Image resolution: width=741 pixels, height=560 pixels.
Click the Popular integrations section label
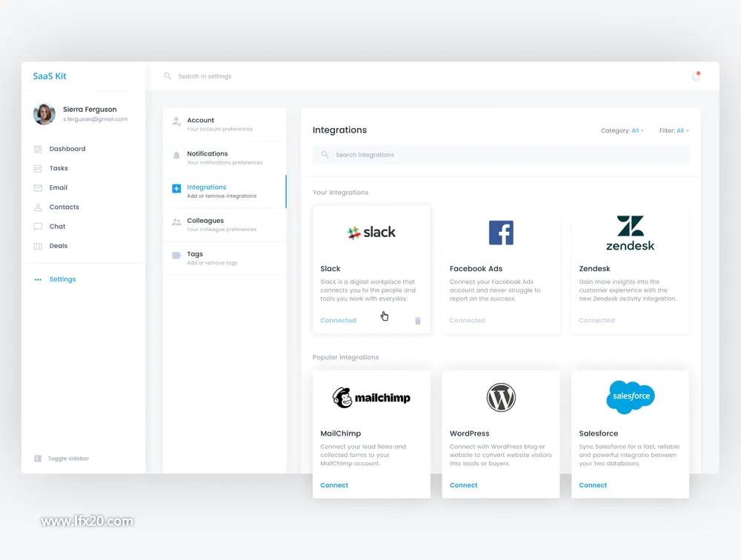[345, 357]
